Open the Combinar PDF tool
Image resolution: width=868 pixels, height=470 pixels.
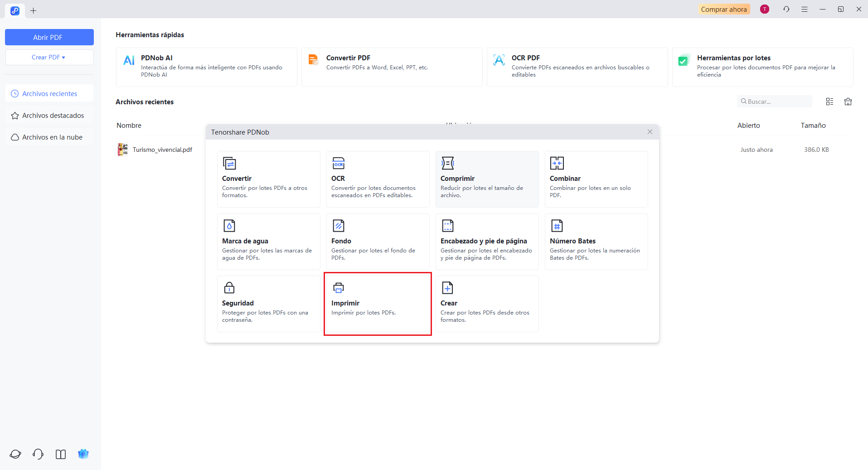click(596, 179)
